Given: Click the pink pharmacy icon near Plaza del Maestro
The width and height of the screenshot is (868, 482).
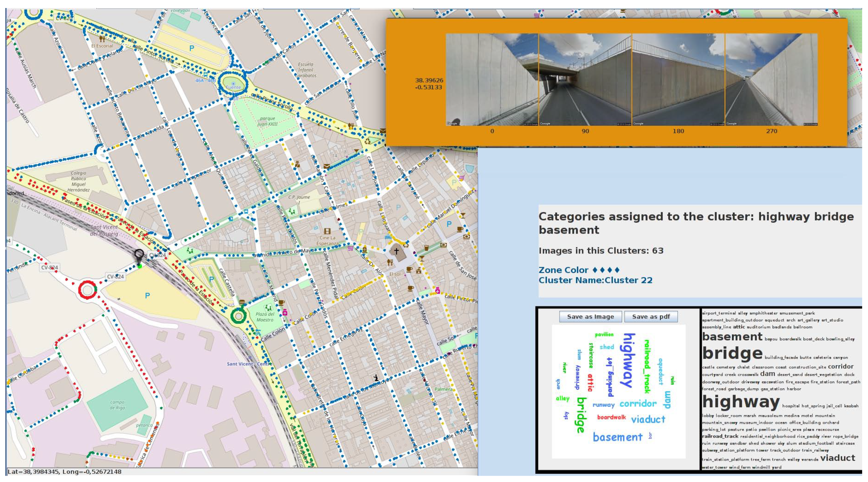Looking at the screenshot, I should [x=285, y=312].
